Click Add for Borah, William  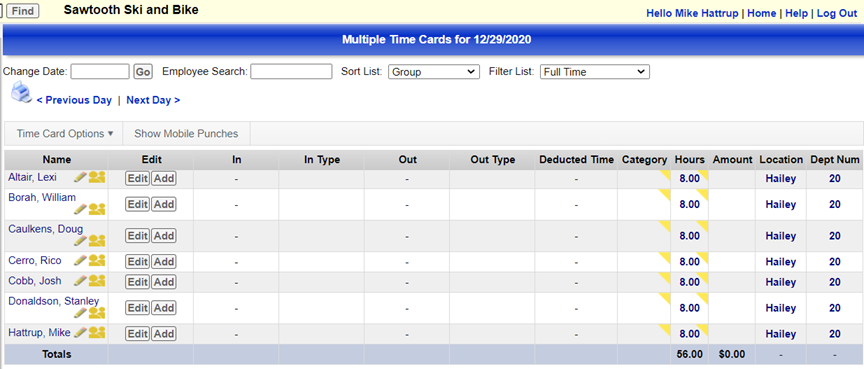pyautogui.click(x=164, y=204)
